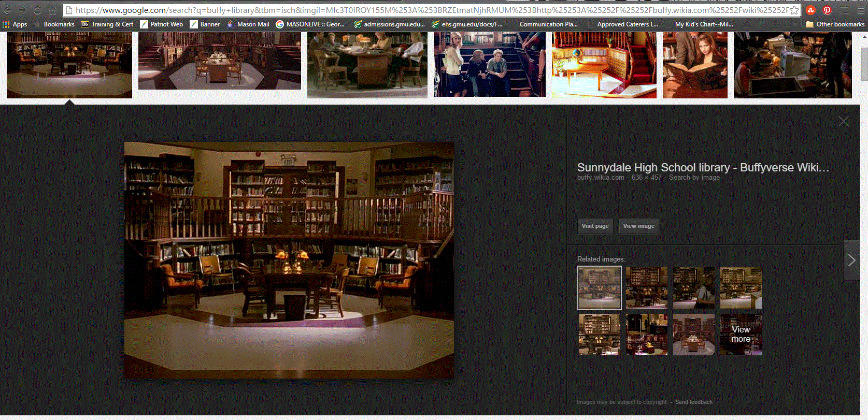Bookmark this page with the star icon
The image size is (868, 420).
click(794, 10)
